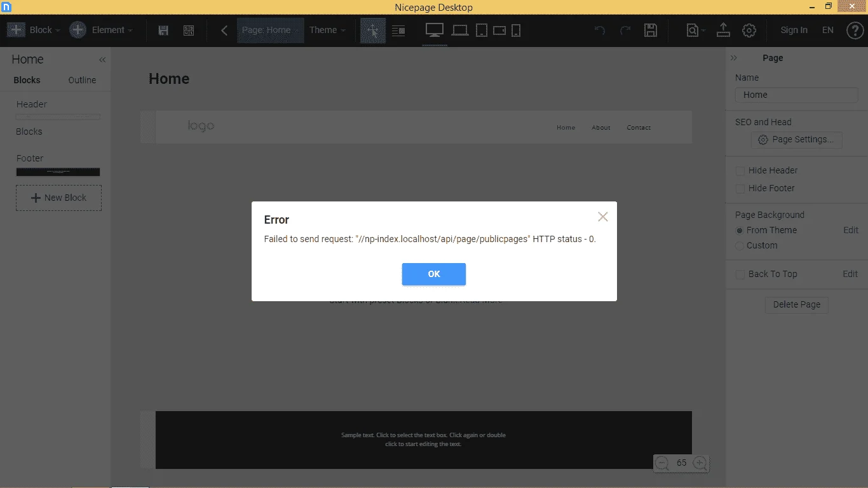Select the tablet portrait view icon
The width and height of the screenshot is (868, 488).
[x=482, y=30]
